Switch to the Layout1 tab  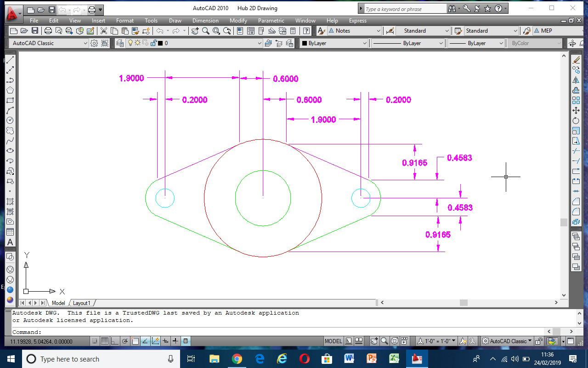tap(82, 303)
